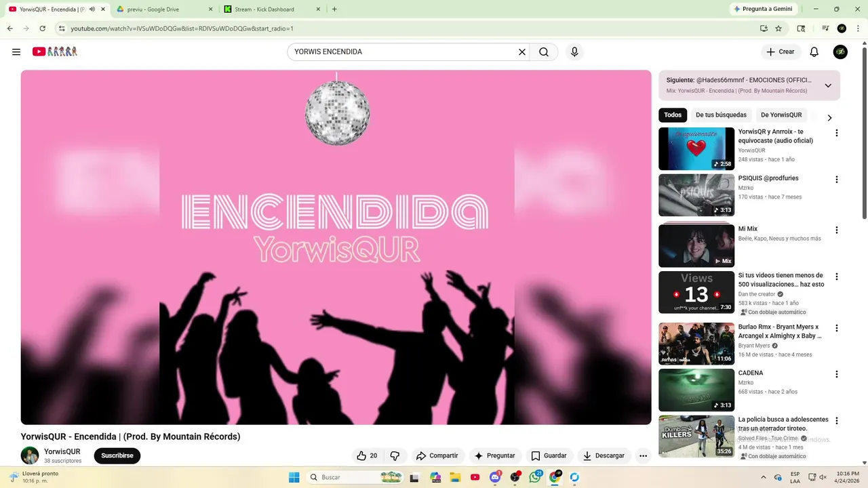The height and width of the screenshot is (488, 868).
Task: Open the YorwisQUR channel name link
Action: pos(62,451)
